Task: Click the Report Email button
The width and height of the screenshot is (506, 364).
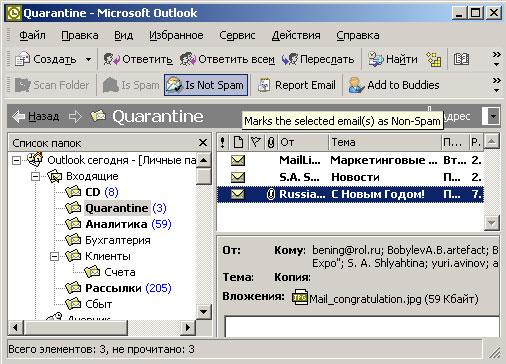Action: pyautogui.click(x=297, y=85)
